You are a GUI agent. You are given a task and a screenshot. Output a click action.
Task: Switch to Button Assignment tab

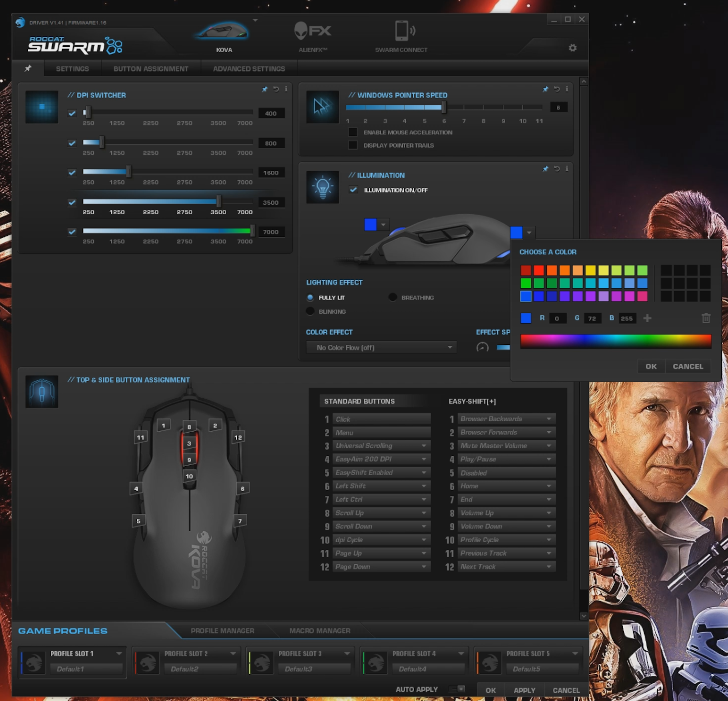(x=151, y=69)
